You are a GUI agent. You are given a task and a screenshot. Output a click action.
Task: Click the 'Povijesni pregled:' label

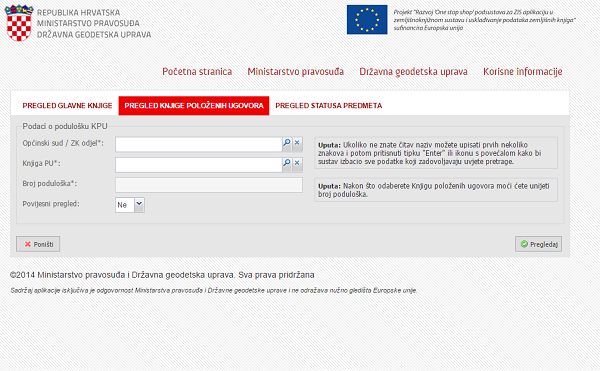pos(51,204)
